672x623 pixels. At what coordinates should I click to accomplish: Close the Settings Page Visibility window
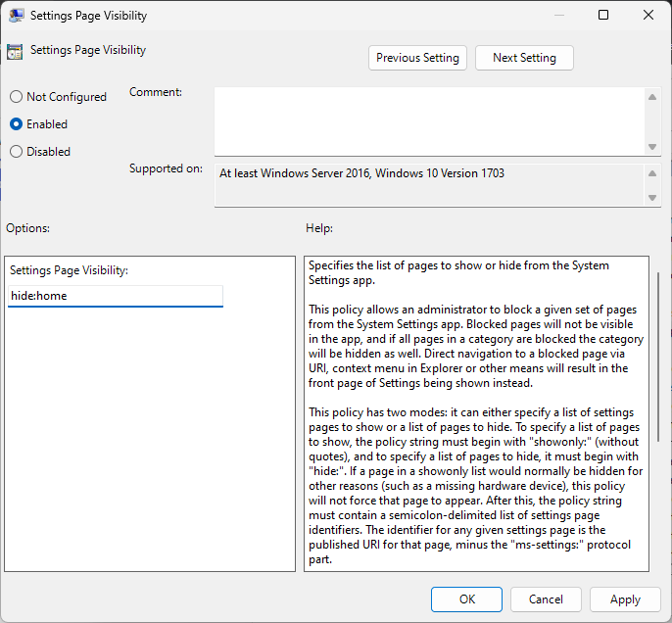pyautogui.click(x=648, y=15)
